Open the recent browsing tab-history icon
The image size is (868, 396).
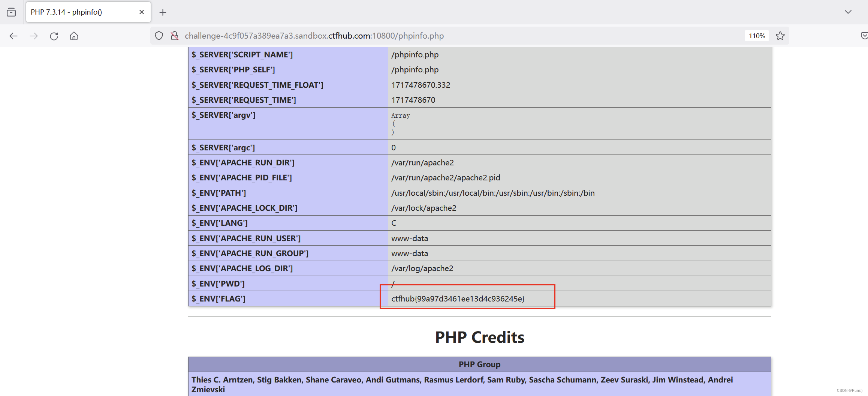(x=11, y=12)
